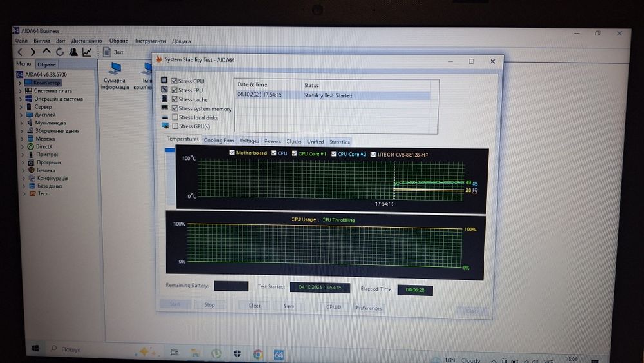Expand the Тест node arrow
Viewport: 644px width, 363px height.
point(24,193)
